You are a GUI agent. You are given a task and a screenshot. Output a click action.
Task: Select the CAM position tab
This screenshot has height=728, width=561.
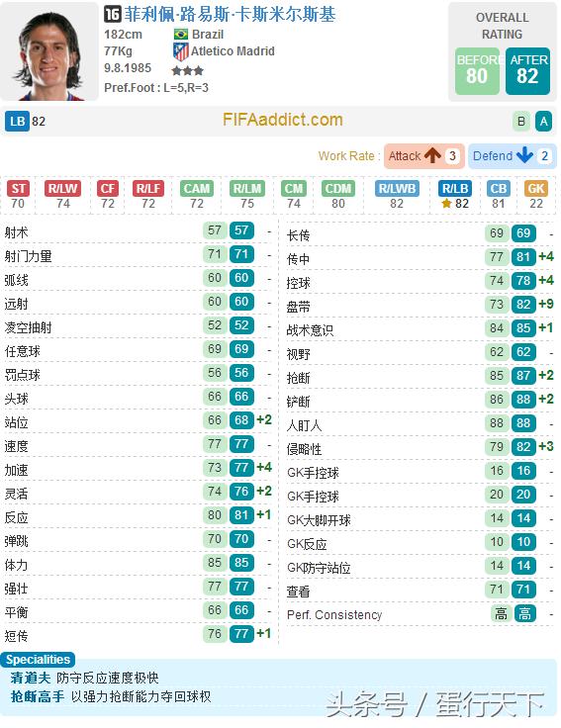[x=197, y=189]
